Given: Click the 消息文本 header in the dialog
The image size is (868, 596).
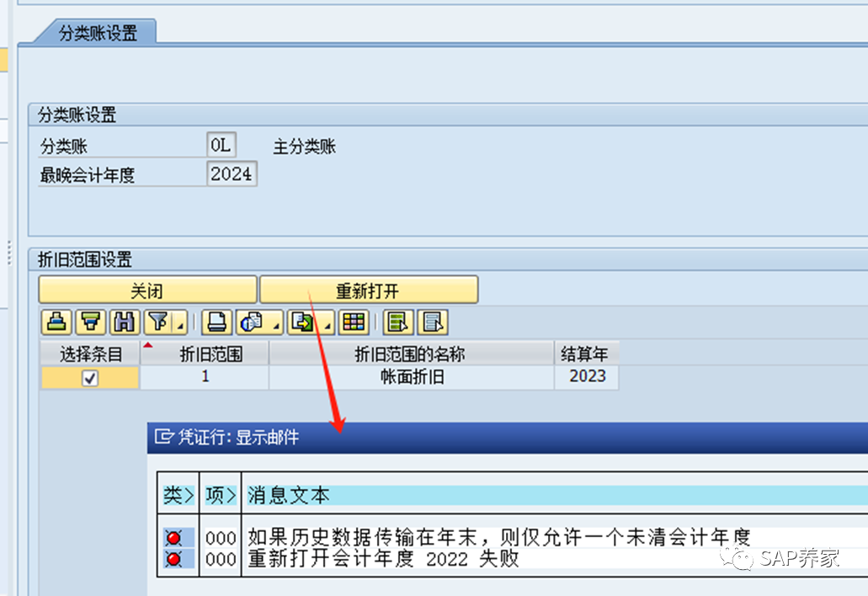Looking at the screenshot, I should (x=289, y=495).
